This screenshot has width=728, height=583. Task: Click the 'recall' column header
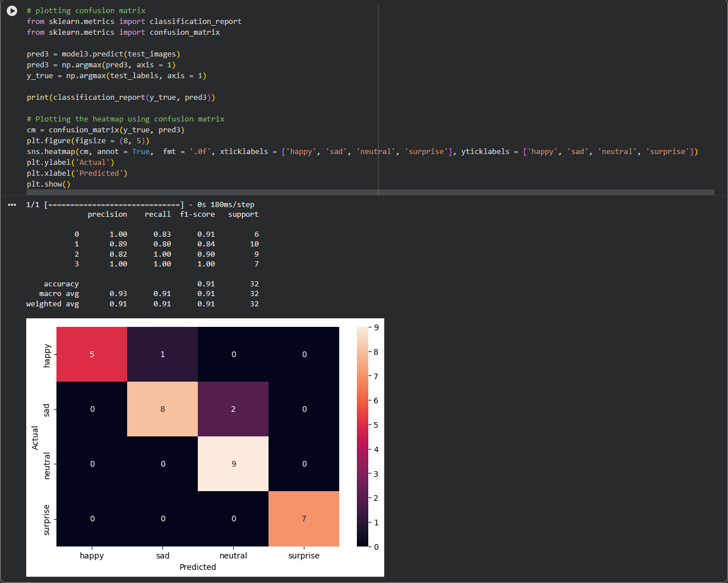tap(158, 214)
